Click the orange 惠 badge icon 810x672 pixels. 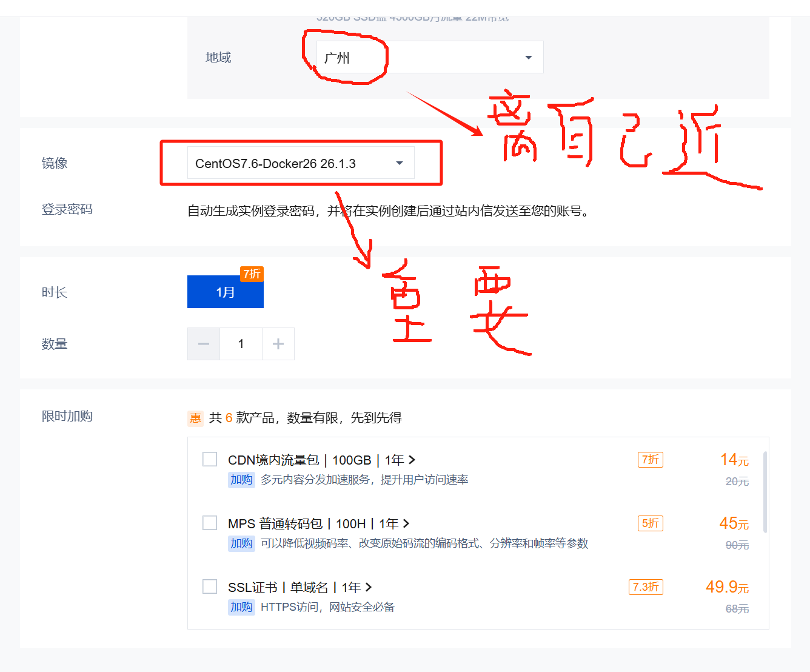point(195,418)
